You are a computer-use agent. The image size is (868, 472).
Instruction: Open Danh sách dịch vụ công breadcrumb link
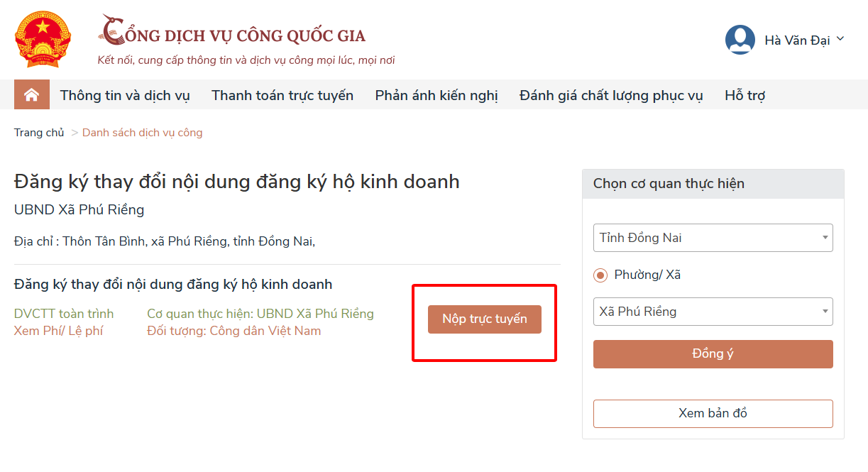141,133
